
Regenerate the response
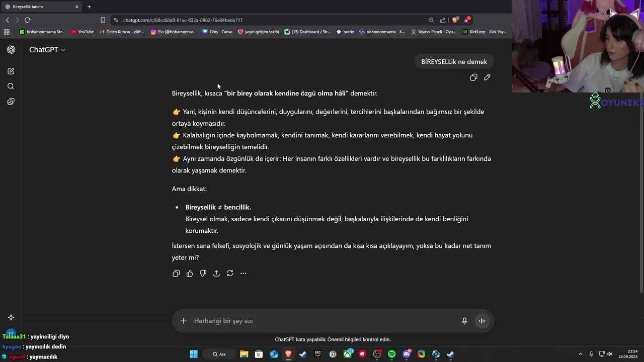pos(230,274)
